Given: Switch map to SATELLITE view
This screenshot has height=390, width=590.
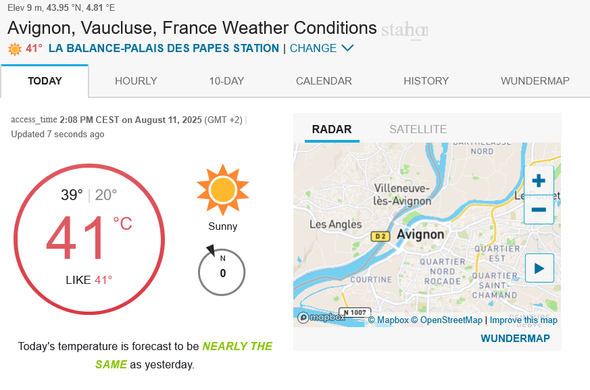Looking at the screenshot, I should tap(418, 129).
